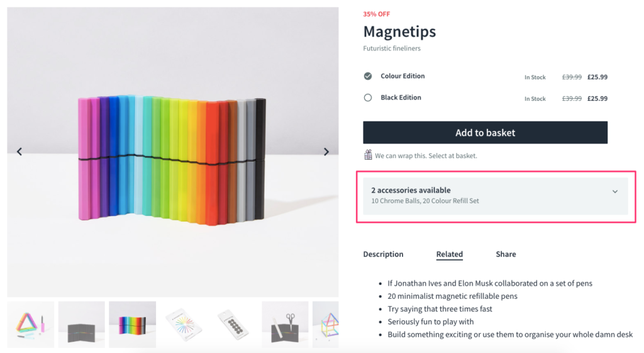
Task: Expand the accessories chevron arrow
Action: tap(615, 191)
